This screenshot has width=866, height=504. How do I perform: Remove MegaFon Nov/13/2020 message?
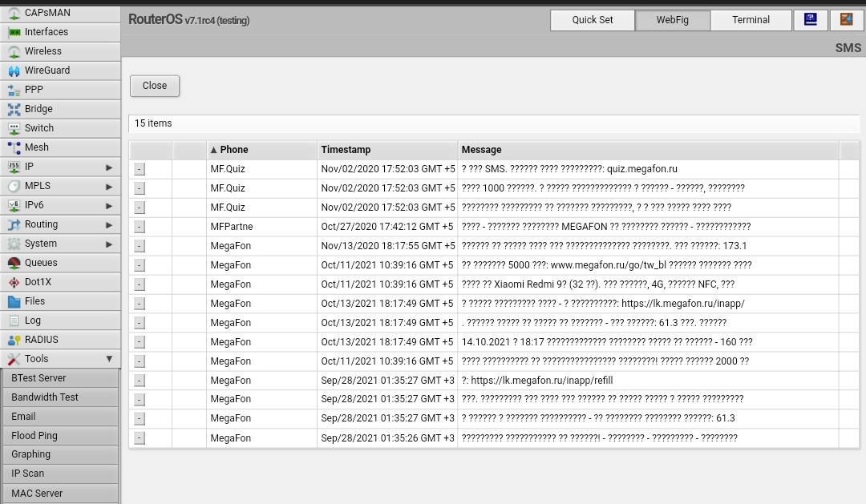[140, 246]
